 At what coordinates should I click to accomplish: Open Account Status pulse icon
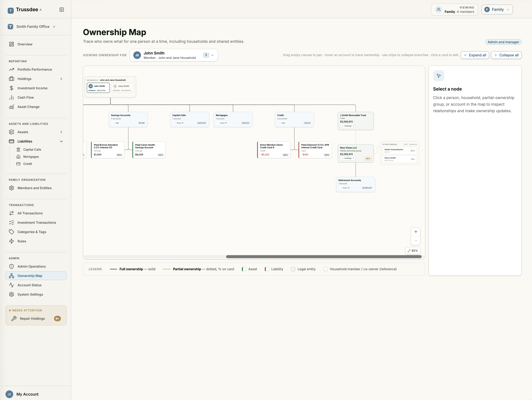coord(12,285)
